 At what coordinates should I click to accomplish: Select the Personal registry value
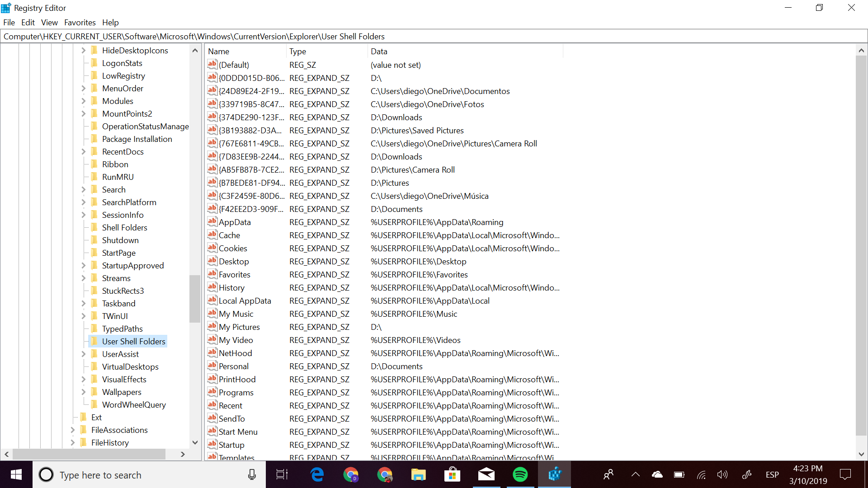233,366
